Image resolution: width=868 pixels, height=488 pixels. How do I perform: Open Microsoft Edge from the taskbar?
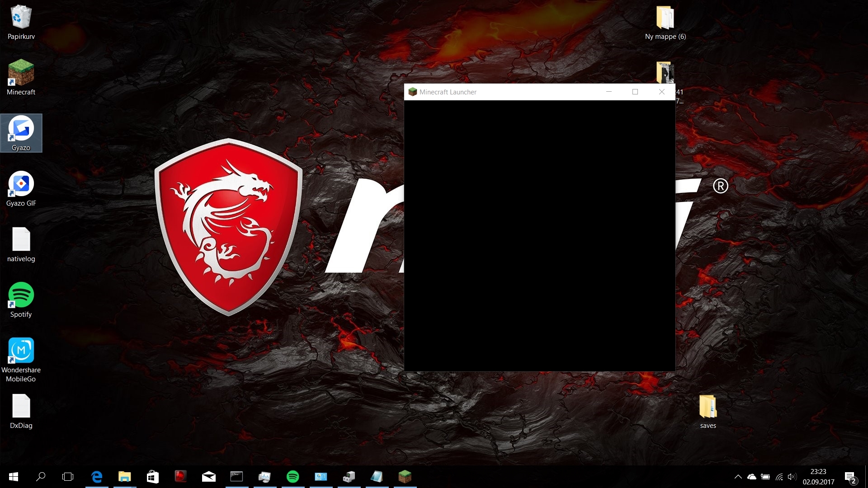coord(97,477)
